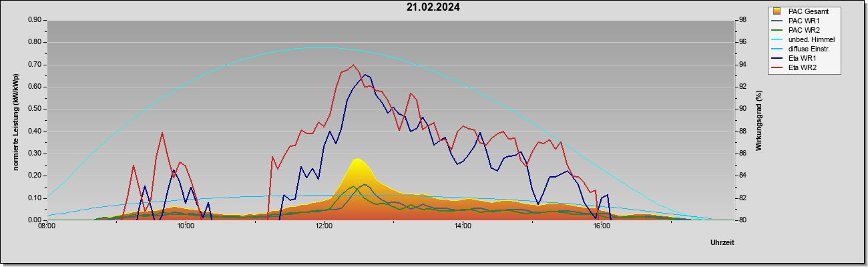Click the 16:00 tick on time axis

pos(601,226)
